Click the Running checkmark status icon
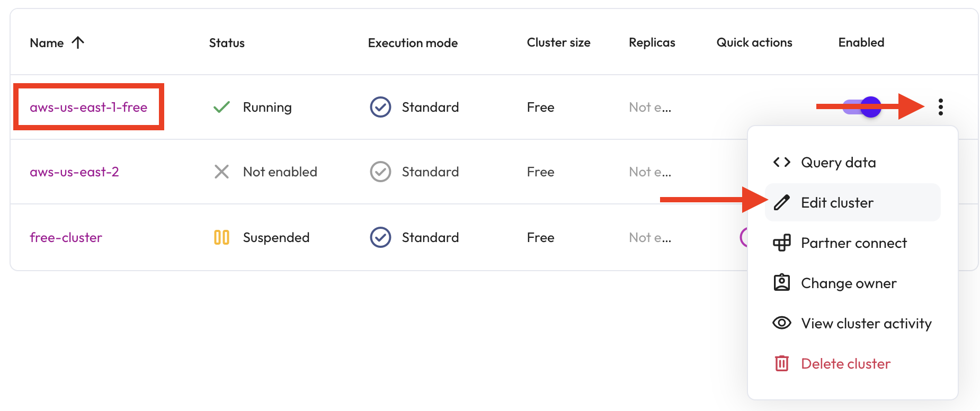The height and width of the screenshot is (411, 980). point(221,107)
